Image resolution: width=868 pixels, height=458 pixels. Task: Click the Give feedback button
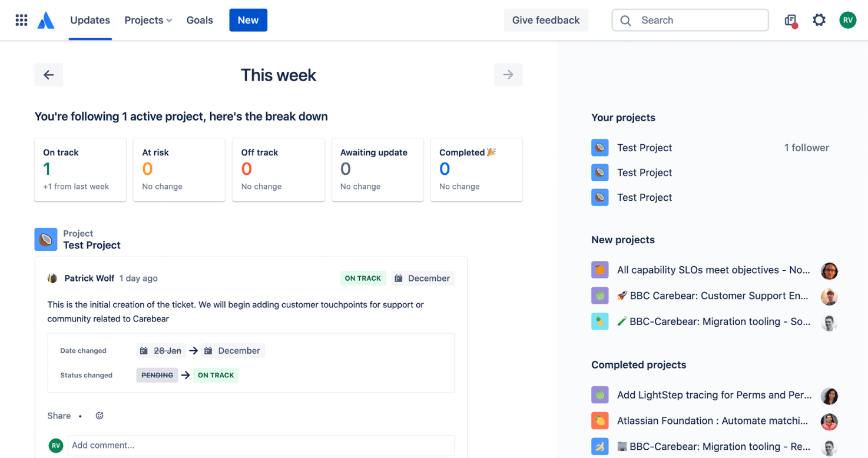(545, 19)
